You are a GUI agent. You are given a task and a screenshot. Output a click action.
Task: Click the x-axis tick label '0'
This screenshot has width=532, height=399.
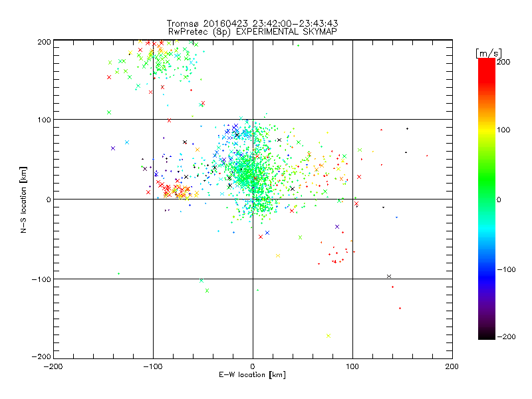(x=253, y=367)
